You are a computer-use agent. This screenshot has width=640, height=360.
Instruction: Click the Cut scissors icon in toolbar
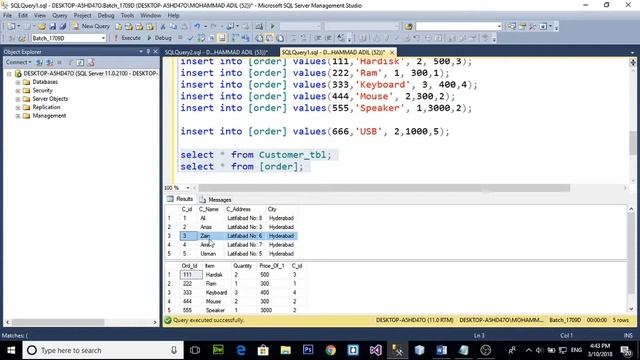pos(163,26)
